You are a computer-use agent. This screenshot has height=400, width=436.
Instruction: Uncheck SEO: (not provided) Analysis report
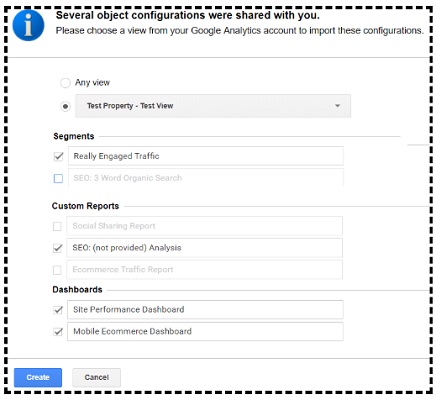[x=58, y=248]
